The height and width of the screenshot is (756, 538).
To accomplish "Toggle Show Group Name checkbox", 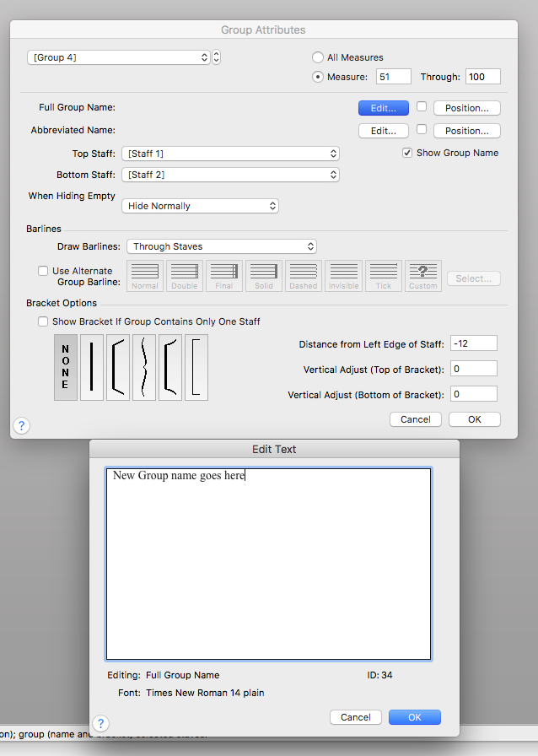I will coord(407,153).
